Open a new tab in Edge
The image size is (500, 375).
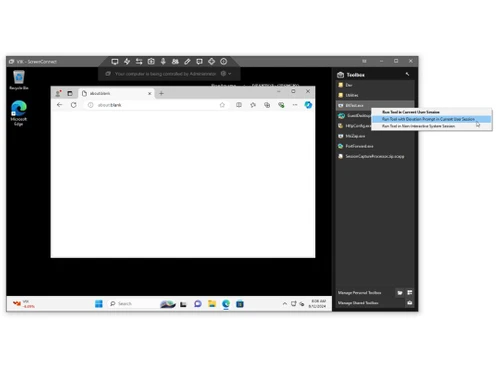[161, 93]
